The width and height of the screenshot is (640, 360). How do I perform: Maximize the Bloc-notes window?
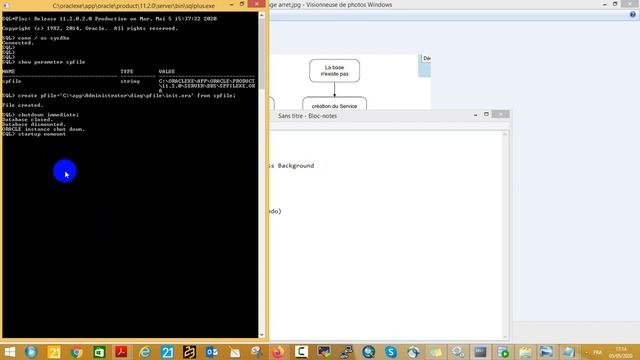[x=486, y=114]
